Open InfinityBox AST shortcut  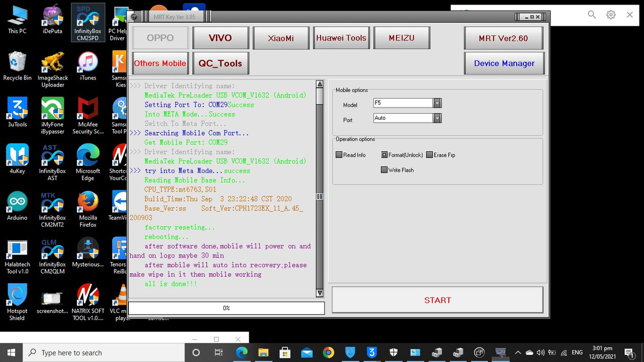point(52,162)
